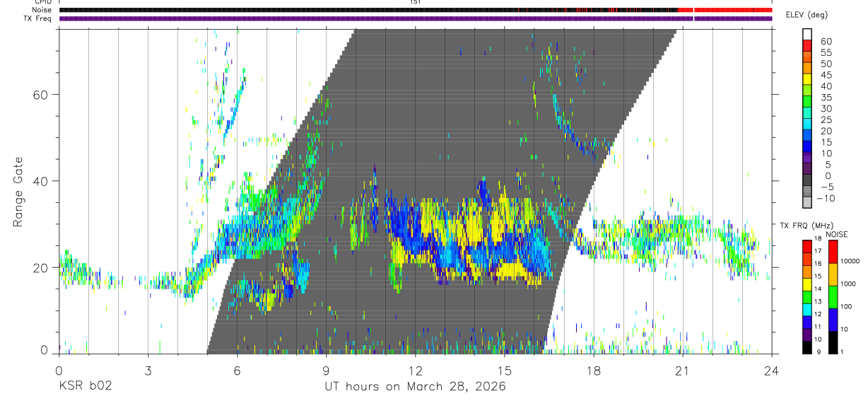Click the blue segment of NOISE color bar

coord(833,319)
